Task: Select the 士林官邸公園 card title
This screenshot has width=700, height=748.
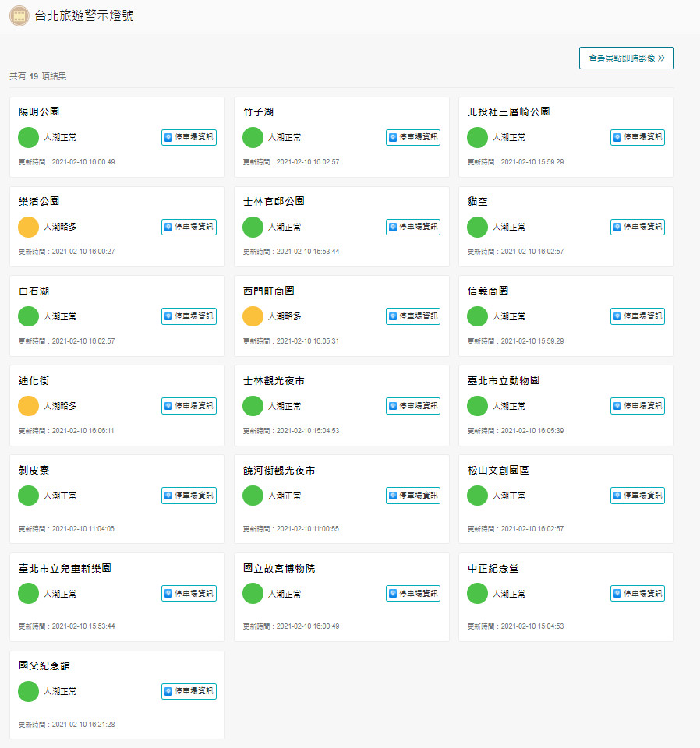Action: [274, 202]
